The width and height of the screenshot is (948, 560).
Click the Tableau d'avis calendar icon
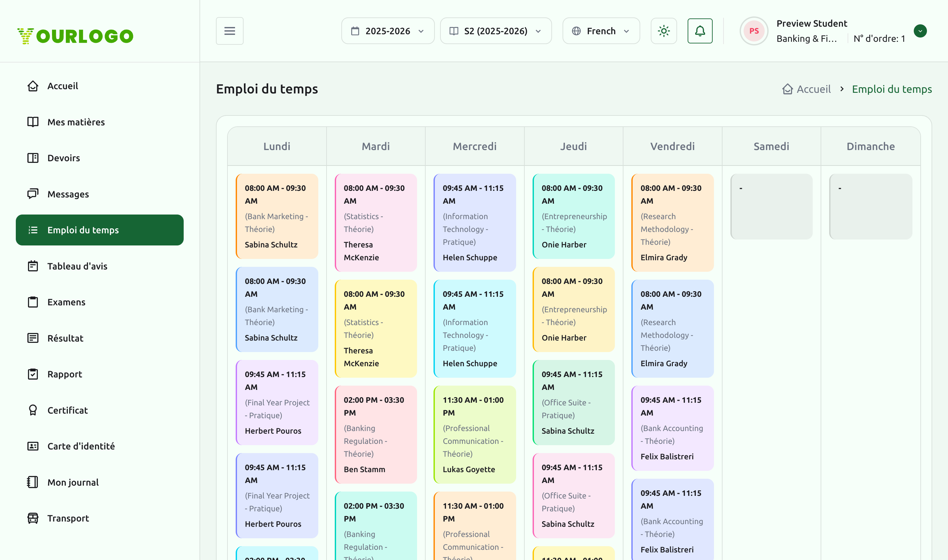[x=33, y=266]
